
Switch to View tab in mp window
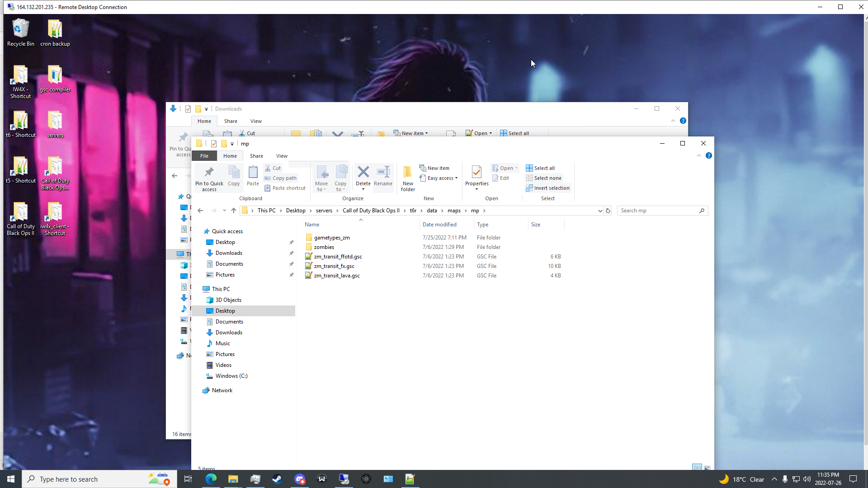click(282, 156)
